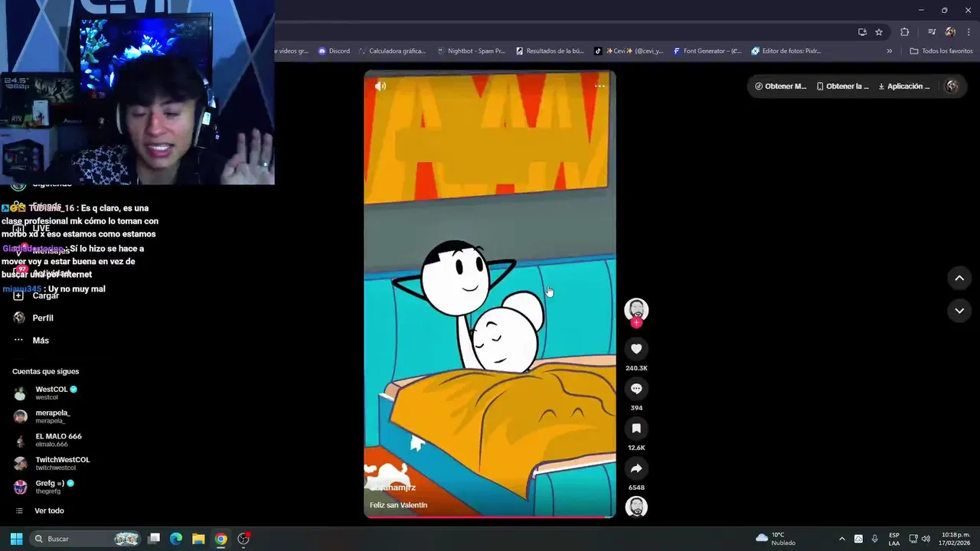This screenshot has width=980, height=551.
Task: Open the TikTok profile avatar at top right
Action: pyautogui.click(x=952, y=86)
